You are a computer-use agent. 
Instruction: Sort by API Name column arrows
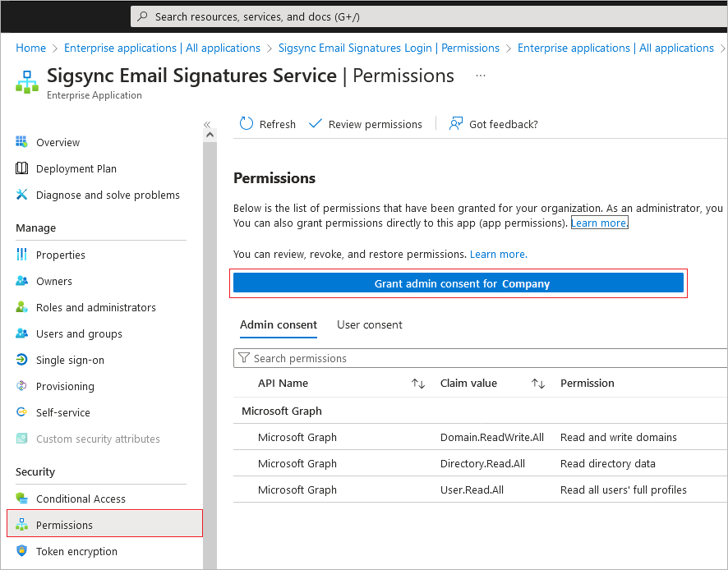coord(418,384)
